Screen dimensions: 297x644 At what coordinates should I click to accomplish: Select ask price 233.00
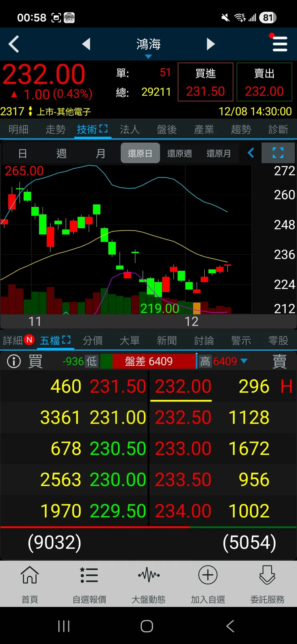(x=183, y=448)
